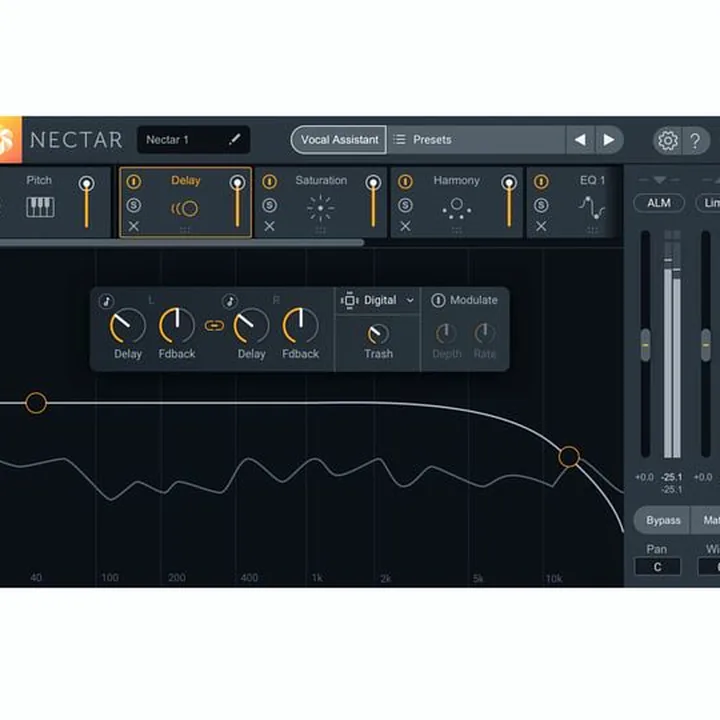
Task: Toggle power for the Saturation module
Action: (270, 182)
